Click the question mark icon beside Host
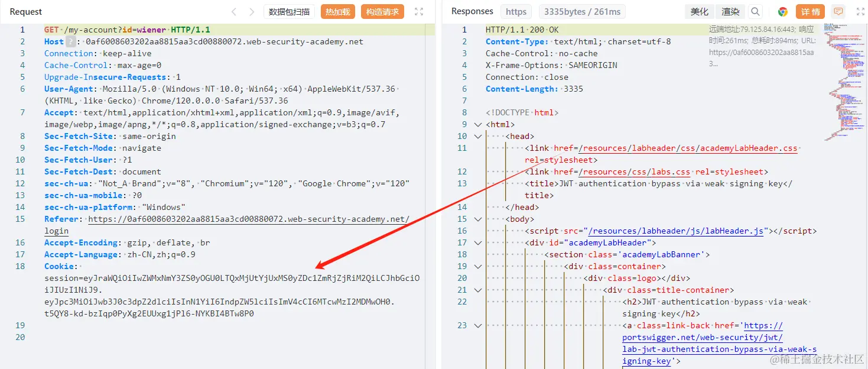 [71, 41]
